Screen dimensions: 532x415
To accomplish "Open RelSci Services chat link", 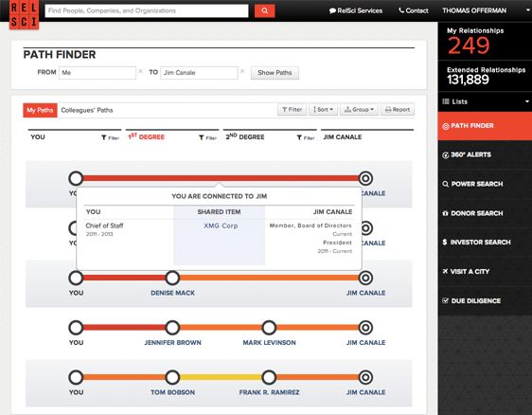I will (x=356, y=10).
